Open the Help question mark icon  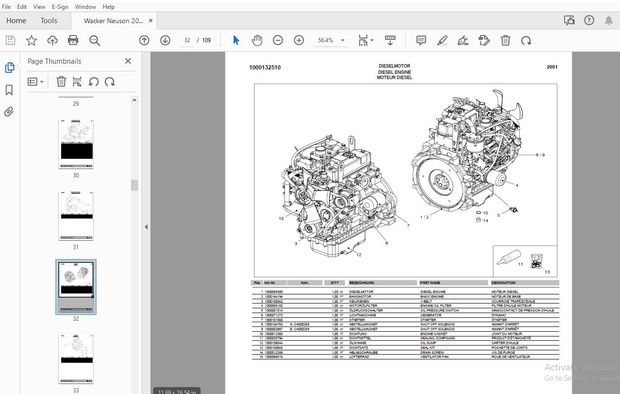[x=589, y=20]
